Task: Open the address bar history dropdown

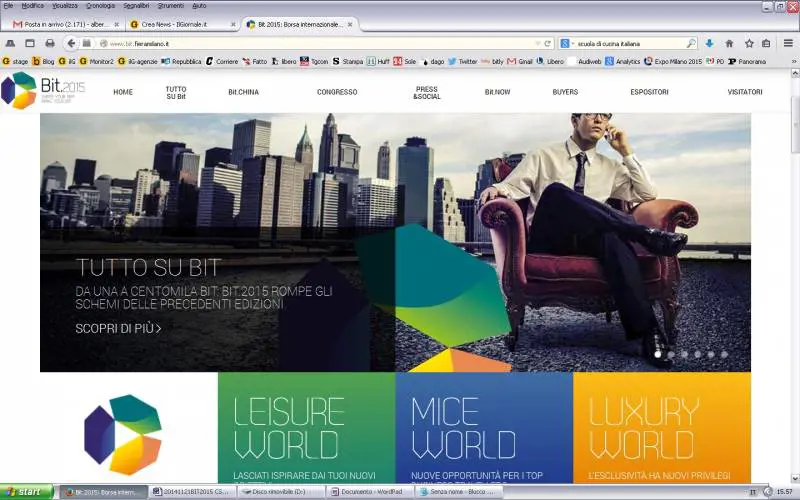Action: tap(537, 43)
